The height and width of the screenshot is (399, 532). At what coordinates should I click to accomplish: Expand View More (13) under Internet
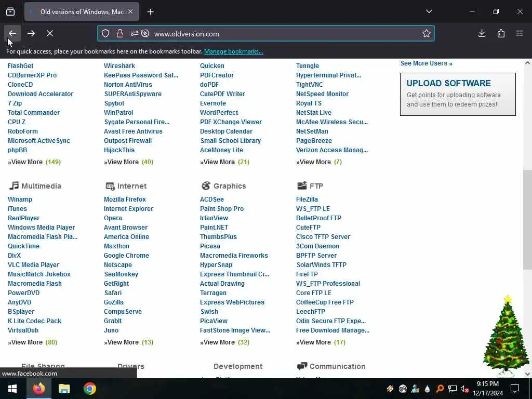pos(129,342)
